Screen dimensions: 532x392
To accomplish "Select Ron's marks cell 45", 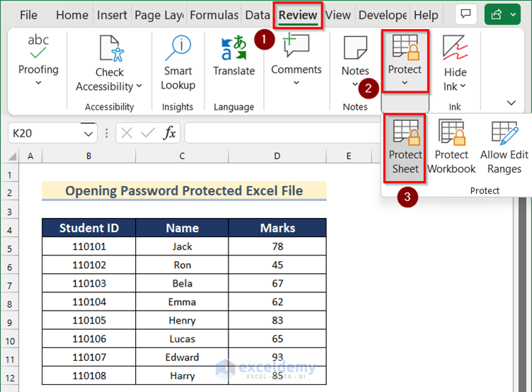I will (x=277, y=265).
